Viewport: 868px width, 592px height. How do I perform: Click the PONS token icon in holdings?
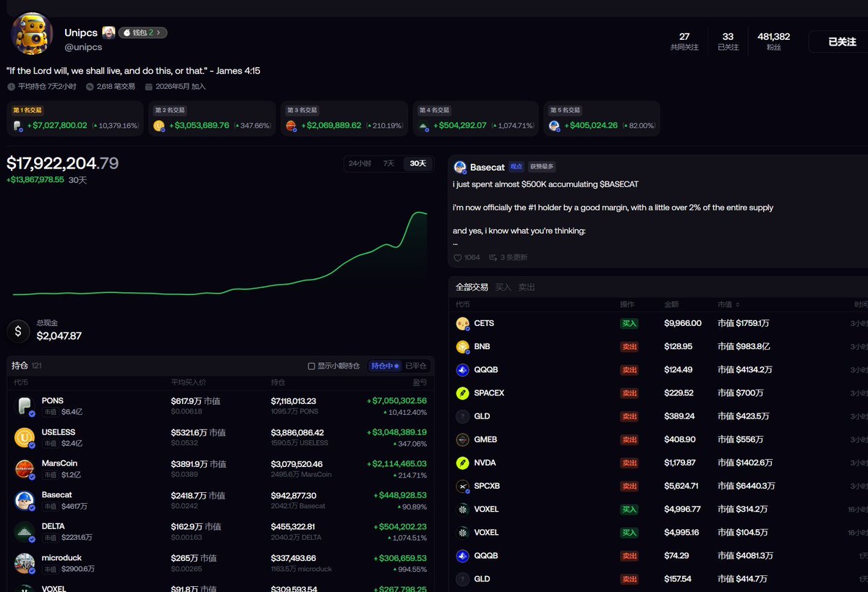click(x=25, y=406)
